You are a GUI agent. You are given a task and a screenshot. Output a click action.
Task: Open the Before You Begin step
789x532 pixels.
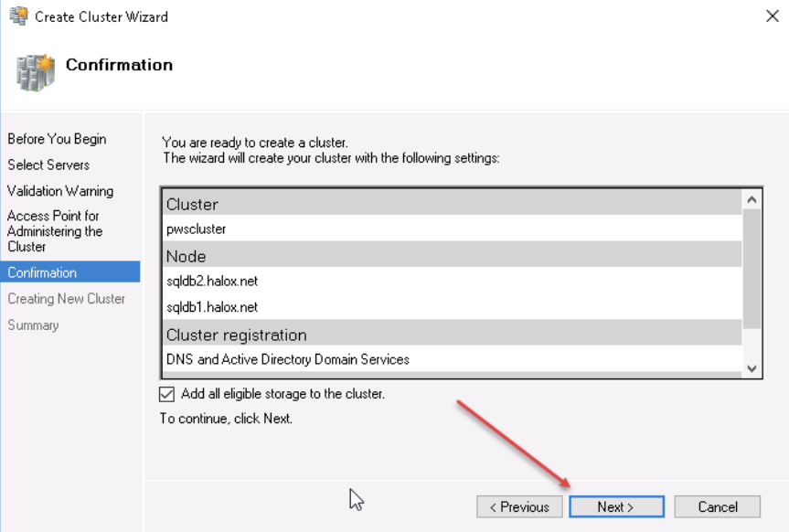pyautogui.click(x=57, y=139)
